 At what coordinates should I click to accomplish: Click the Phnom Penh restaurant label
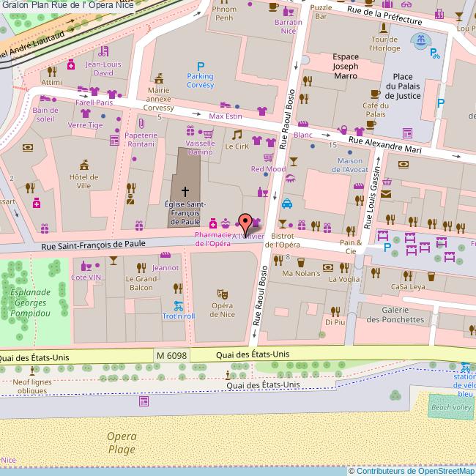pos(224,13)
